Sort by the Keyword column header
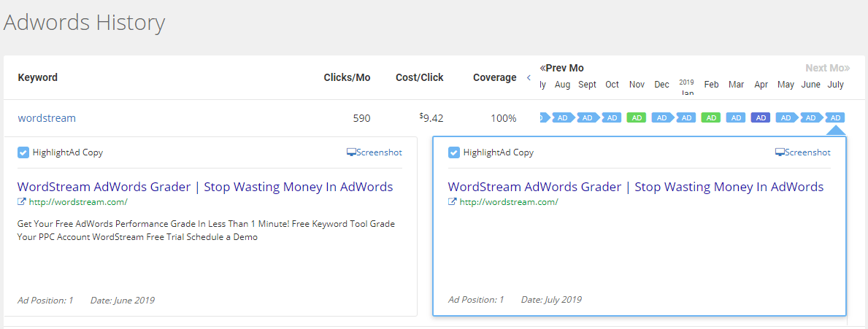The image size is (868, 329). (38, 77)
